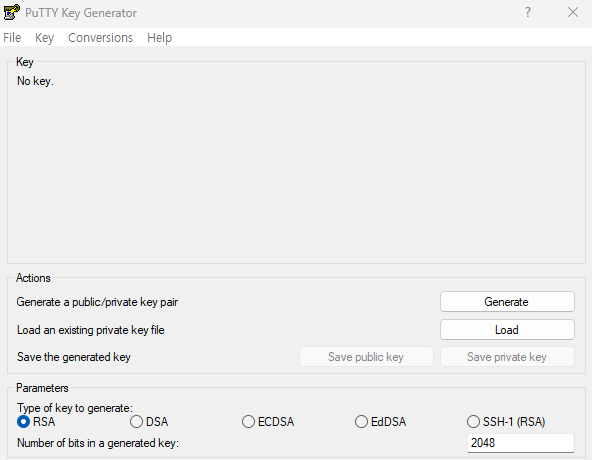This screenshot has height=460, width=592.
Task: Click Load to open private key
Action: (x=507, y=330)
